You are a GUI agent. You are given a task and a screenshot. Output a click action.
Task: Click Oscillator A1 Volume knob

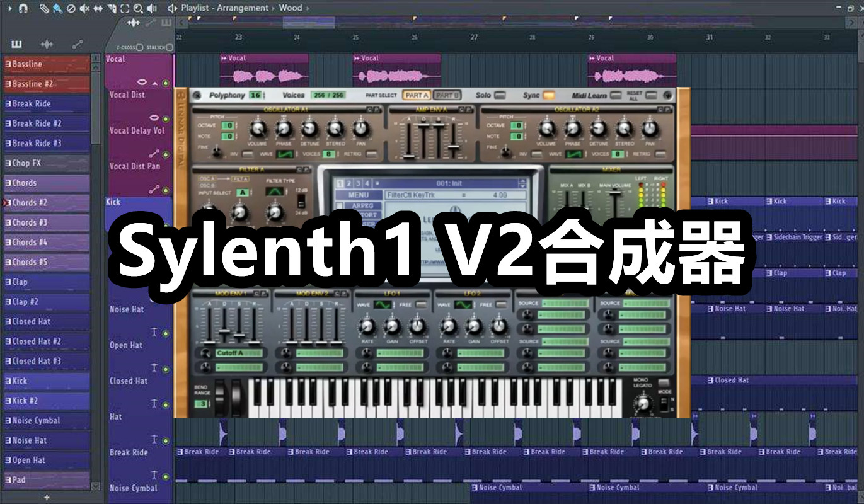[257, 129]
